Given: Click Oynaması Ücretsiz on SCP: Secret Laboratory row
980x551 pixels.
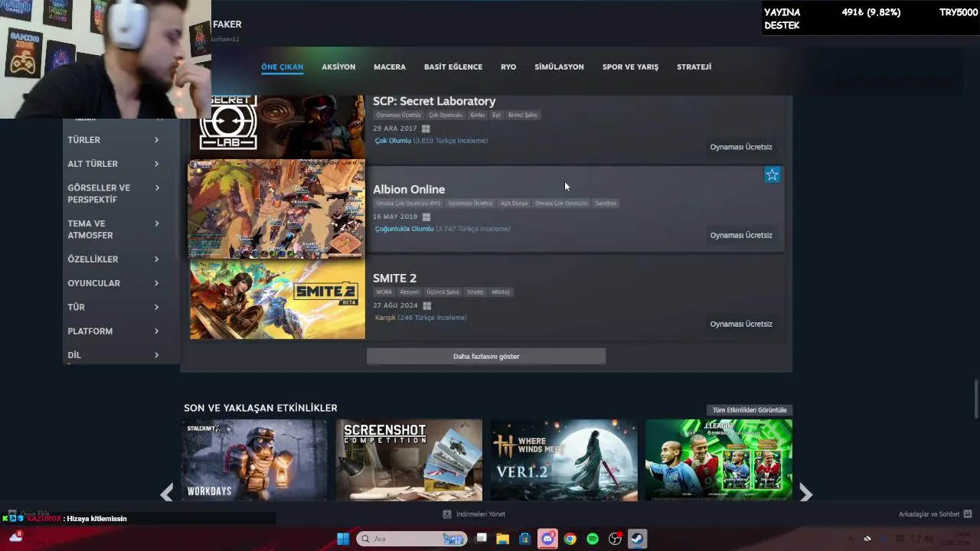Looking at the screenshot, I should (741, 147).
